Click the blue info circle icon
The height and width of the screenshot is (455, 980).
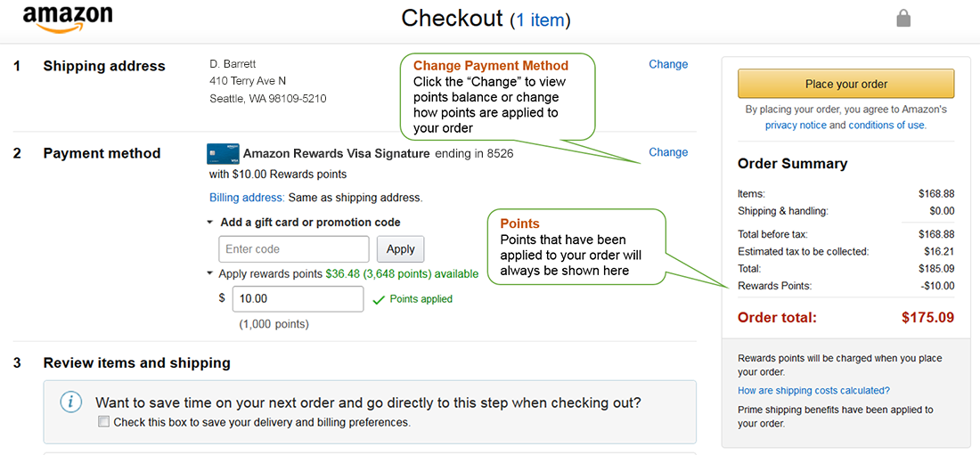[x=71, y=402]
